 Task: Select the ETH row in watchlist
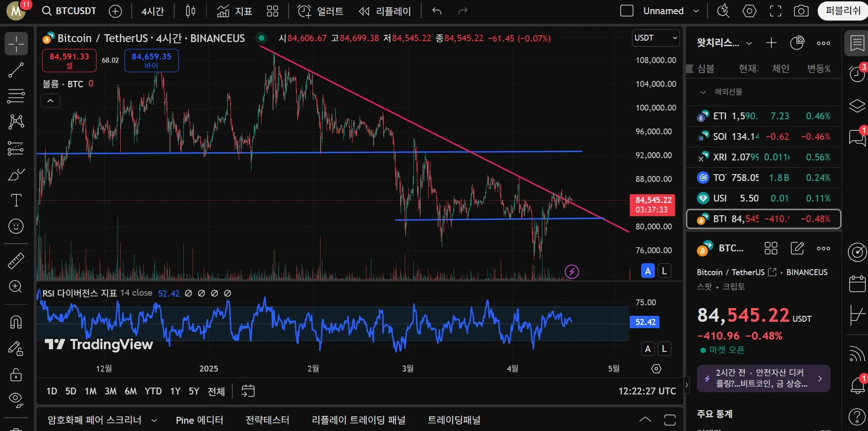764,116
